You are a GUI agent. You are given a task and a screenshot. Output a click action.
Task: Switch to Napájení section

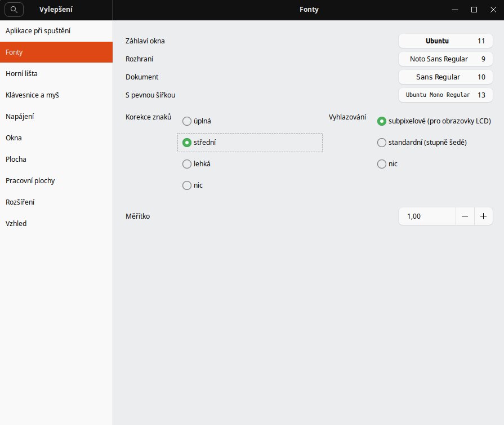coord(56,117)
